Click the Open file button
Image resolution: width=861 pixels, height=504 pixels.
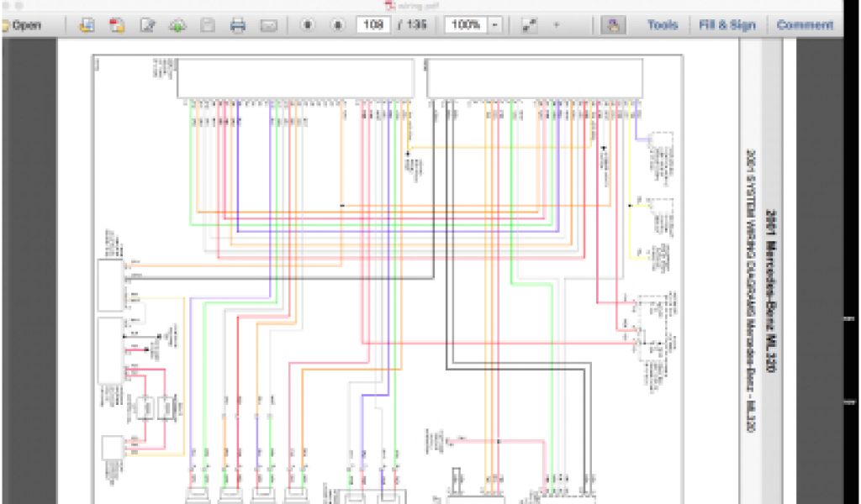[x=23, y=25]
